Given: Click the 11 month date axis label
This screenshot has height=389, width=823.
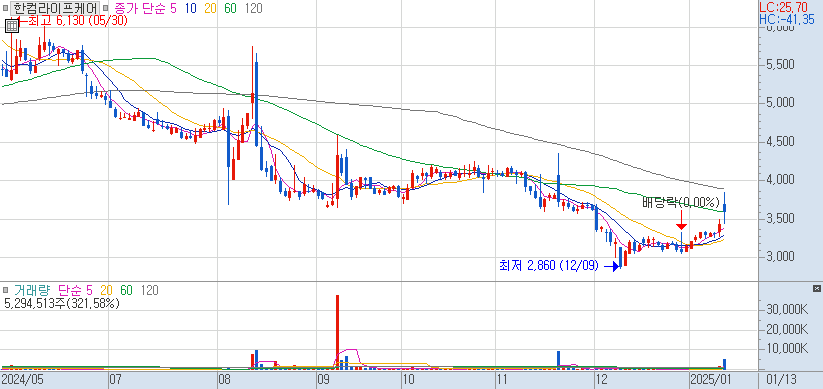Looking at the screenshot, I should click(503, 379).
